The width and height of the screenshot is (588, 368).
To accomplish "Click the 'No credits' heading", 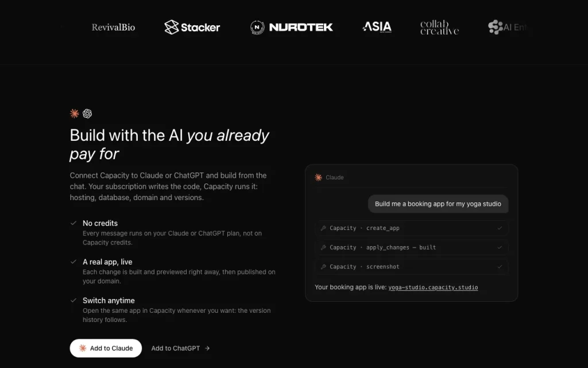I will pos(100,223).
